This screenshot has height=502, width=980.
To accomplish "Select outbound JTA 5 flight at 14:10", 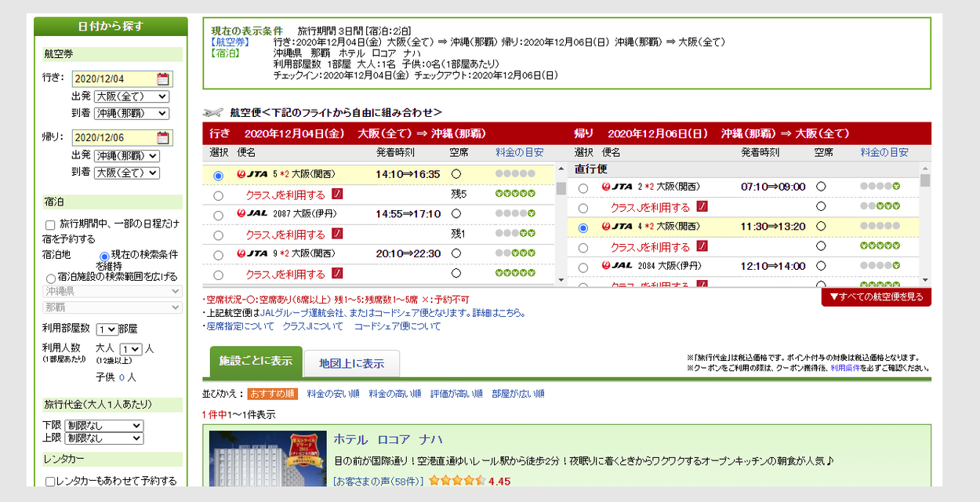I will (x=218, y=175).
